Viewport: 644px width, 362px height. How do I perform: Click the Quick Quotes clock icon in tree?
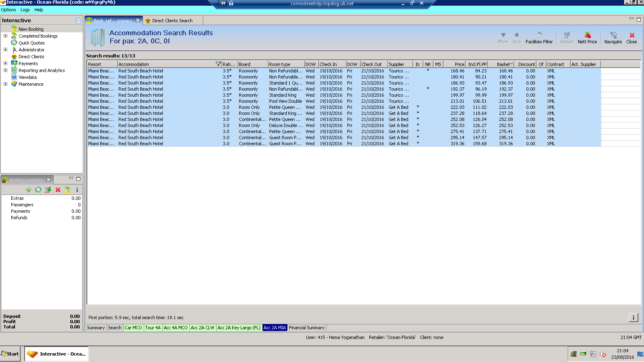14,42
